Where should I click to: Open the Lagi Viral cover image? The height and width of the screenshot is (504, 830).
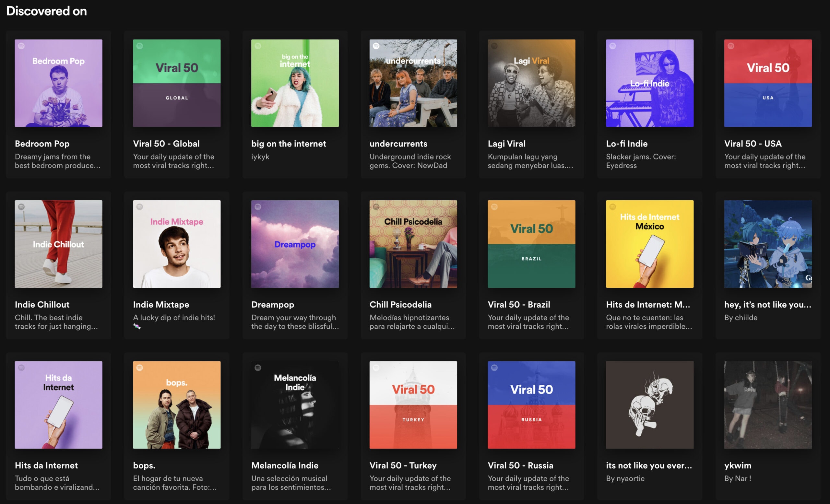coord(531,83)
